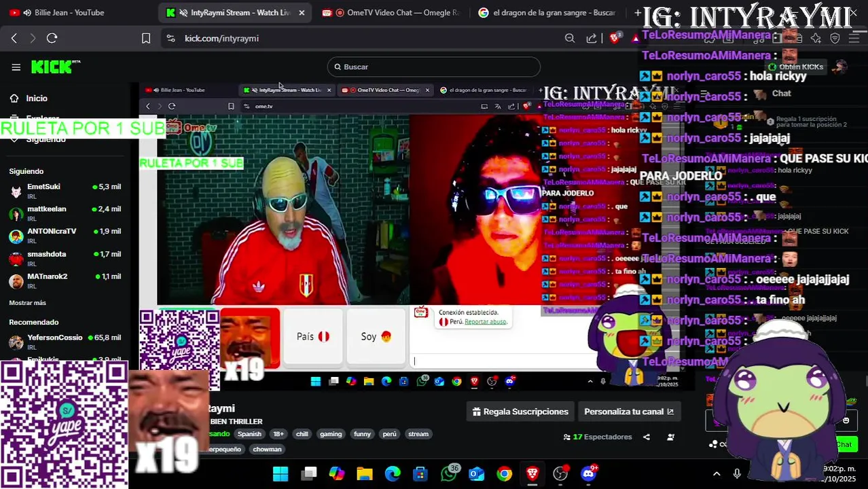Open the Windows Start menu
The height and width of the screenshot is (489, 868).
[x=281, y=473]
